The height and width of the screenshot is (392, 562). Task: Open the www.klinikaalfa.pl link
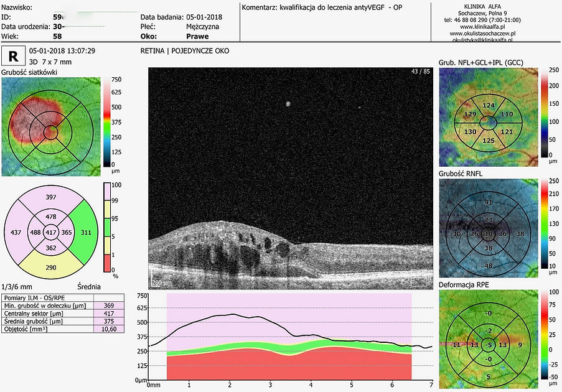click(482, 27)
